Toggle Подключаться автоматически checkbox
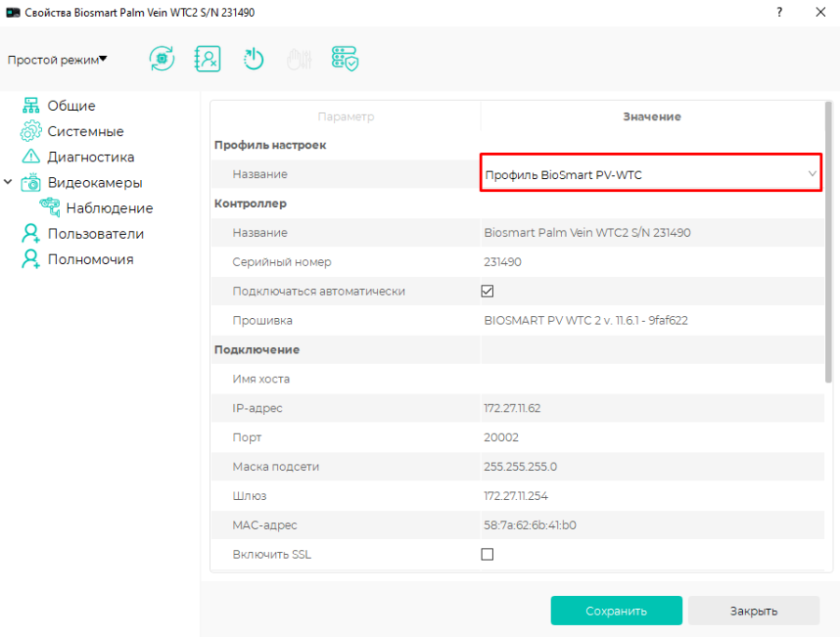Screen dimensions: 840x637 click(x=487, y=291)
